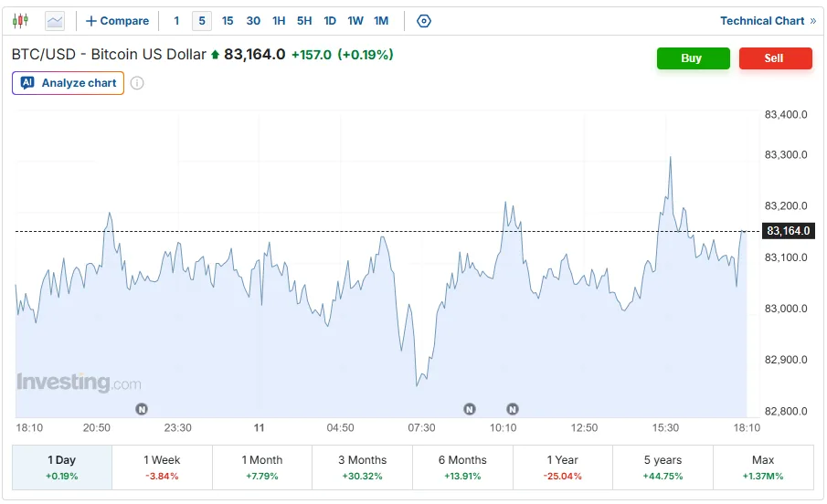
Task: Click the (+0.19%) change percentage in header
Action: [x=366, y=55]
